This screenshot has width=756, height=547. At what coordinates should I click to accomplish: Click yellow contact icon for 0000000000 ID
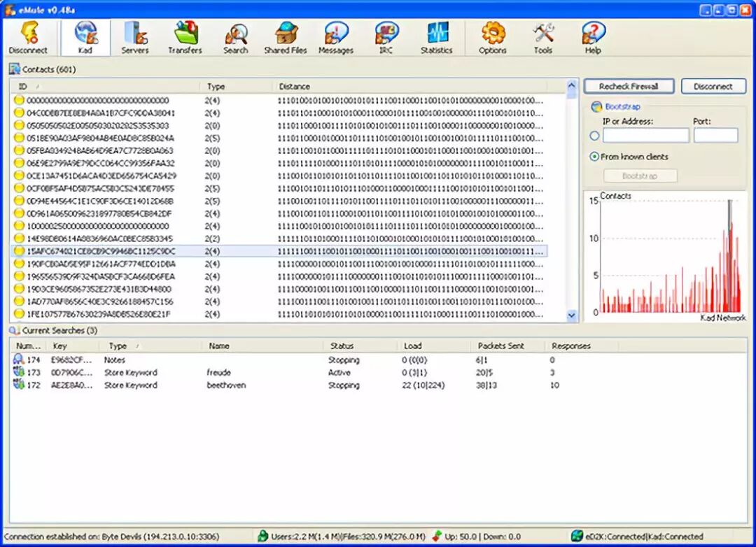point(19,100)
